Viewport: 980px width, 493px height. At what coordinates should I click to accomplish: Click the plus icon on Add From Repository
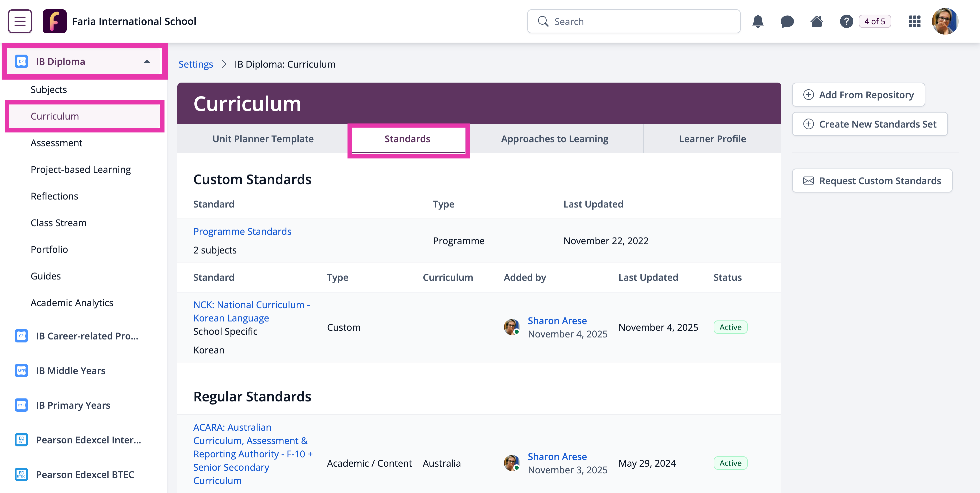pyautogui.click(x=808, y=95)
